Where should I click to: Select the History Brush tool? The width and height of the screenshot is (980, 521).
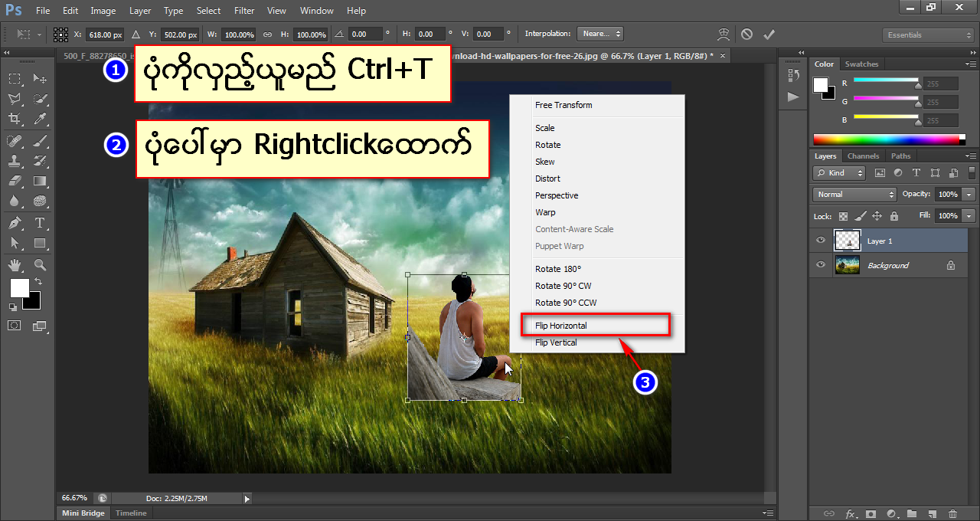[x=41, y=161]
